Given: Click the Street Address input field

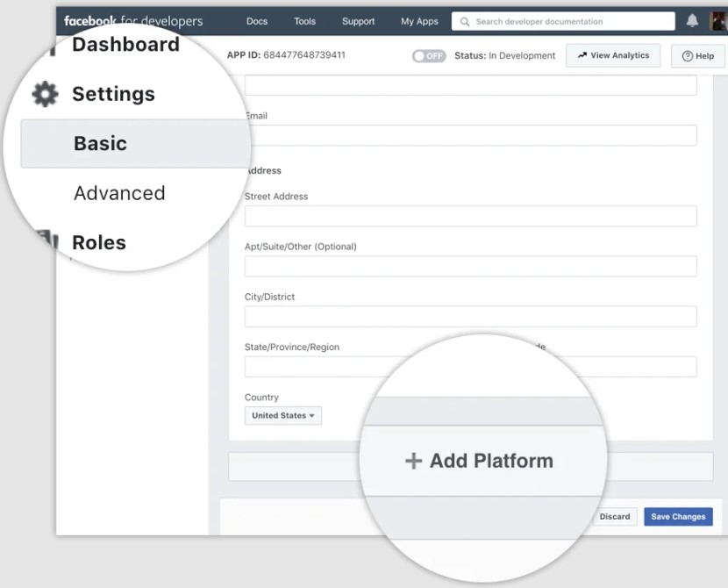Looking at the screenshot, I should (x=470, y=215).
